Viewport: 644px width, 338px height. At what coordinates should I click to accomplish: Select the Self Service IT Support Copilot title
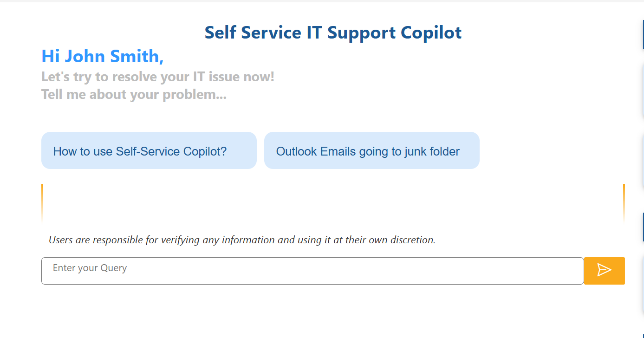333,32
